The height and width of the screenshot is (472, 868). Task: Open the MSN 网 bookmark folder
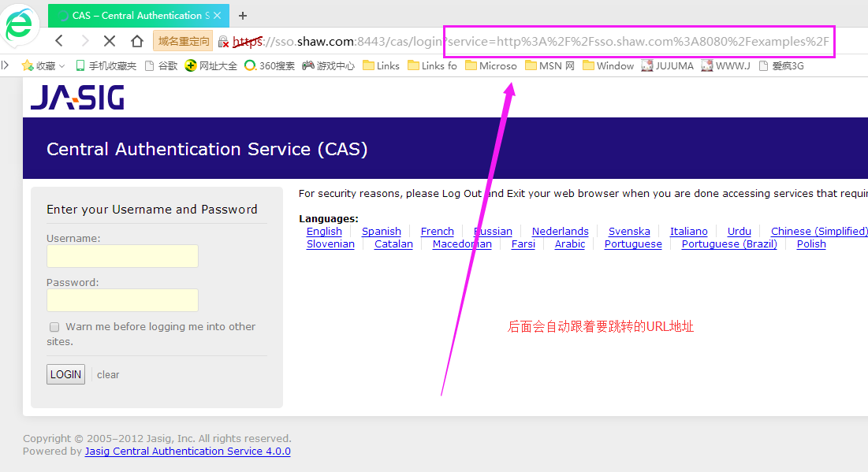pyautogui.click(x=549, y=66)
